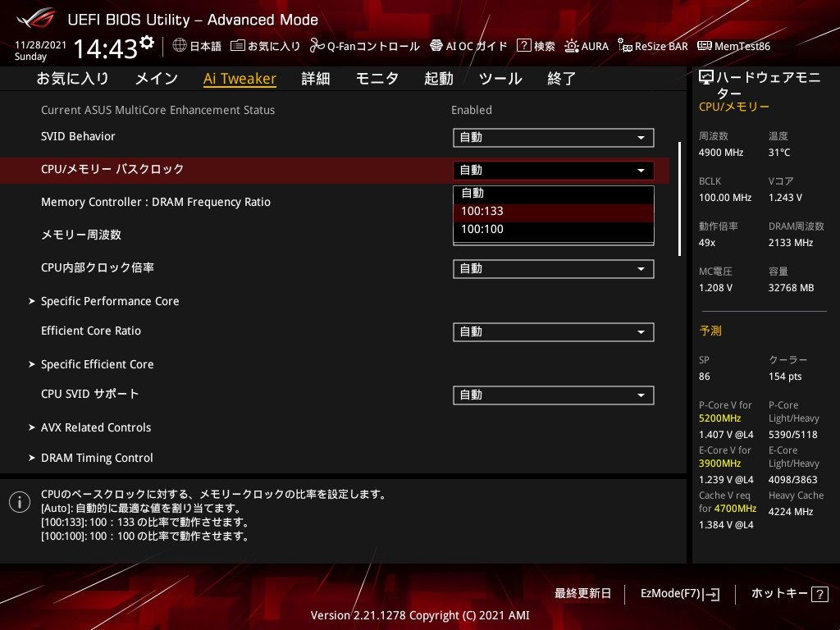Switch to the モニタ tab
The height and width of the screenshot is (630, 840).
point(377,79)
